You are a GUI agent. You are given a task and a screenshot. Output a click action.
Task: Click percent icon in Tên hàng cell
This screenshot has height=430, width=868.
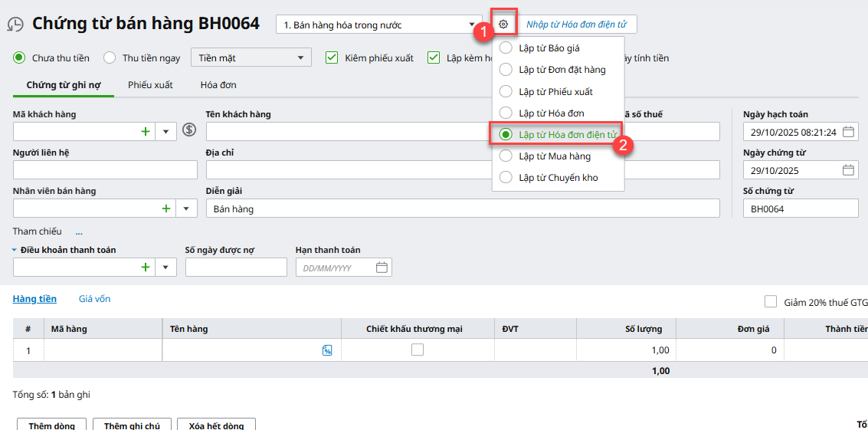click(x=327, y=350)
